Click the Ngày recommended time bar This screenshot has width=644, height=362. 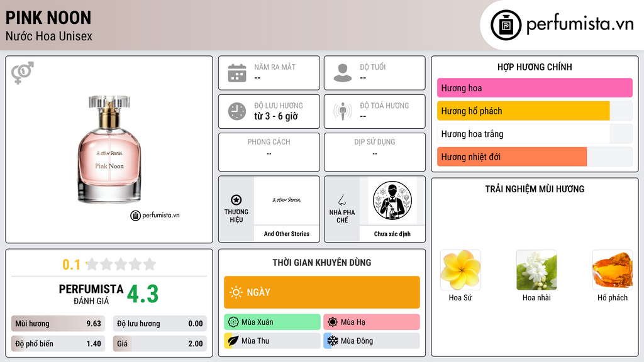322,292
